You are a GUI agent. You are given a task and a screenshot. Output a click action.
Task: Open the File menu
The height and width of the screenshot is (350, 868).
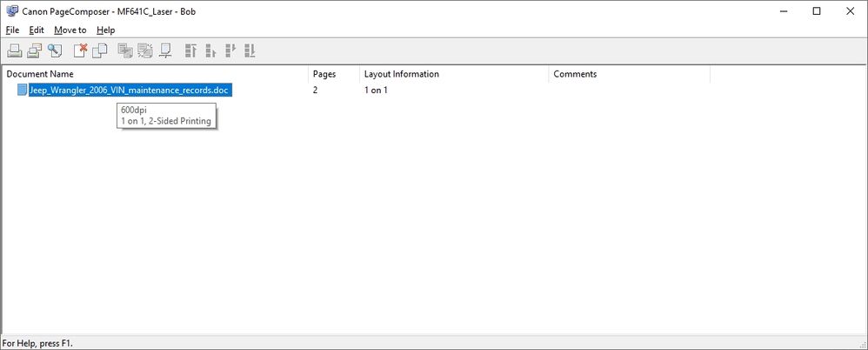pyautogui.click(x=12, y=30)
